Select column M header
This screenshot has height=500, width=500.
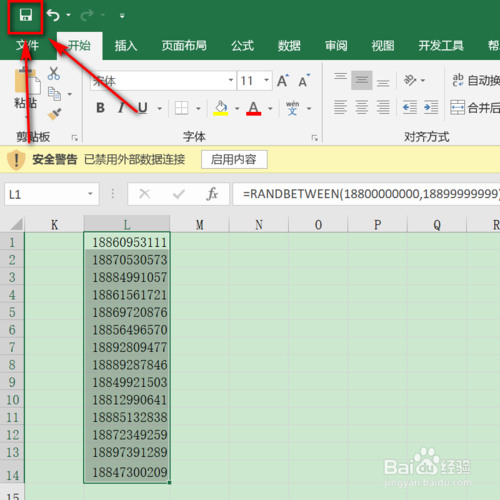point(199,224)
